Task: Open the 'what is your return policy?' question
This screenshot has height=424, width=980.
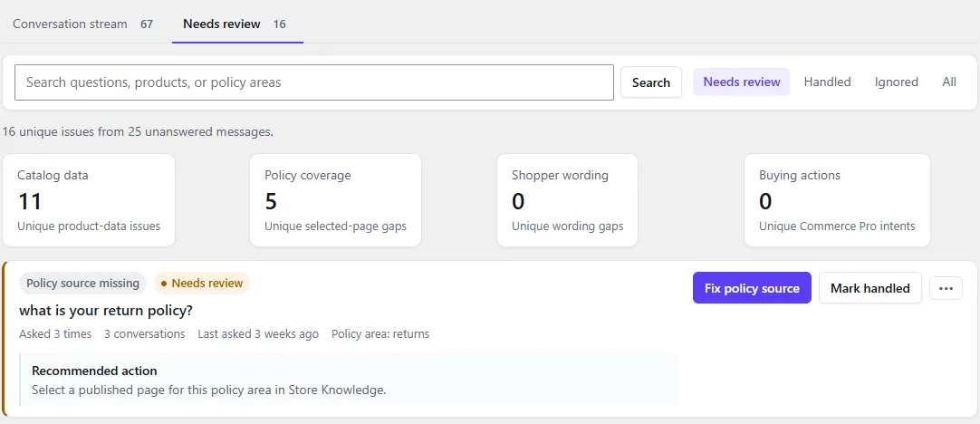Action: click(106, 310)
